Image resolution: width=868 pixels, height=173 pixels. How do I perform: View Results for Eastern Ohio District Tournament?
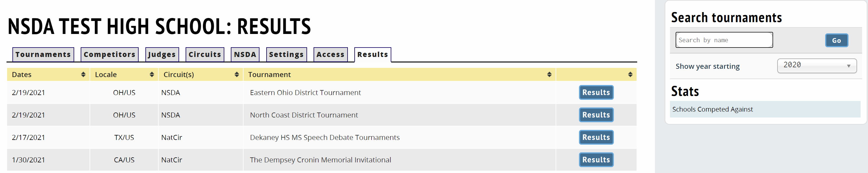coord(596,93)
